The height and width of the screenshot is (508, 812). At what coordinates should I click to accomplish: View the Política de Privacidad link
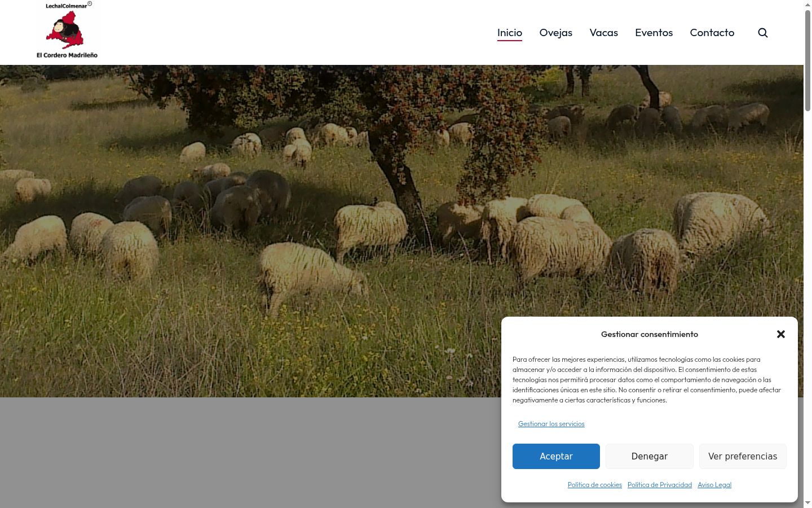[660, 485]
